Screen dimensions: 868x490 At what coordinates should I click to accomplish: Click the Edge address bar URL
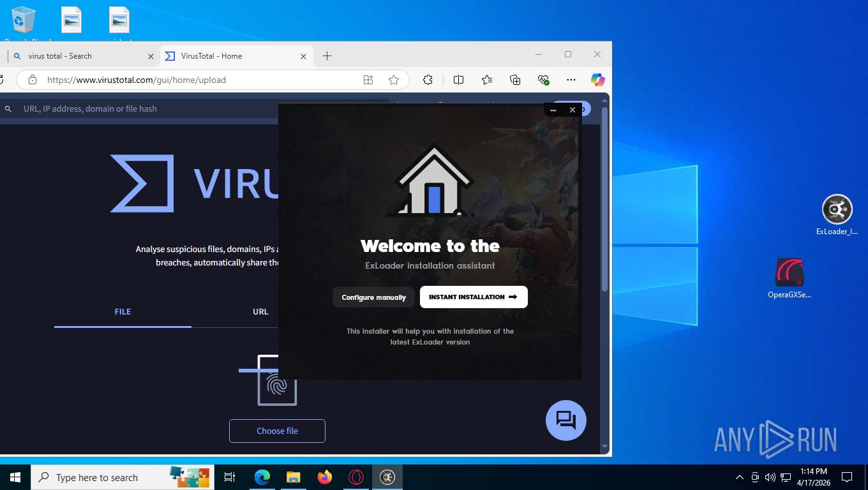(137, 80)
